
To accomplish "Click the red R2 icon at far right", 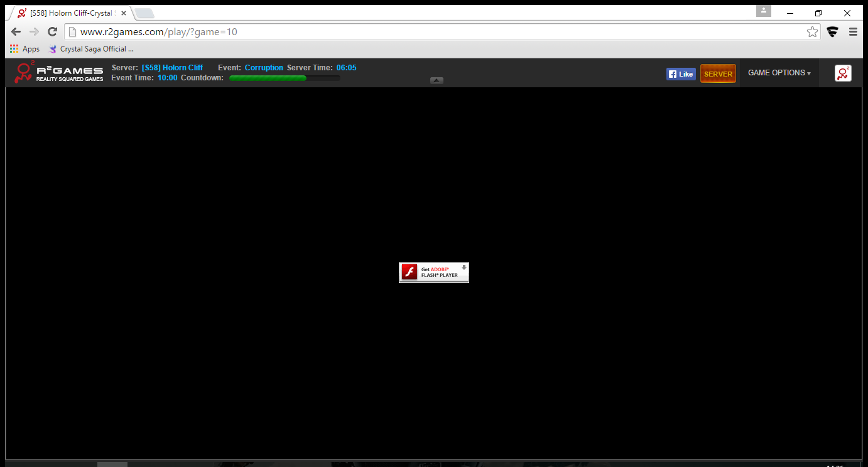I will (x=843, y=73).
